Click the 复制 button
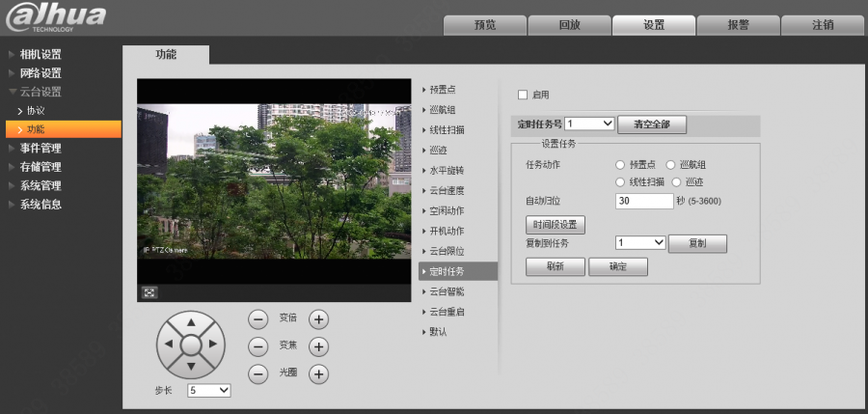The height and width of the screenshot is (414, 868). pos(697,243)
